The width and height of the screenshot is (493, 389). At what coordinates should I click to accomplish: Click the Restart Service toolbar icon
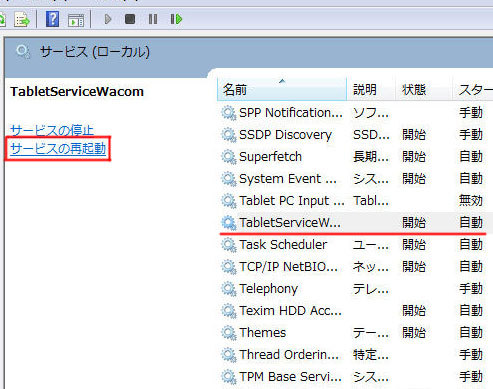click(x=176, y=19)
